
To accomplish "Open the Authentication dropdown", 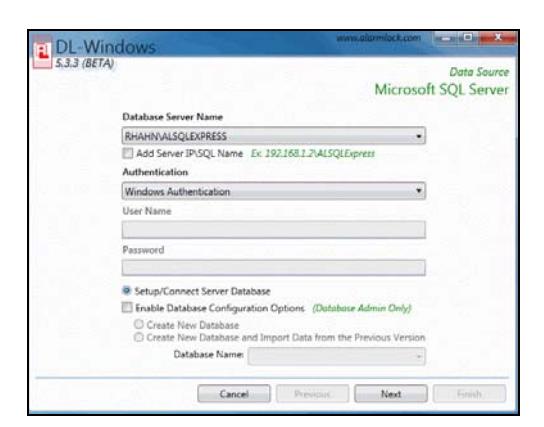I will click(274, 191).
